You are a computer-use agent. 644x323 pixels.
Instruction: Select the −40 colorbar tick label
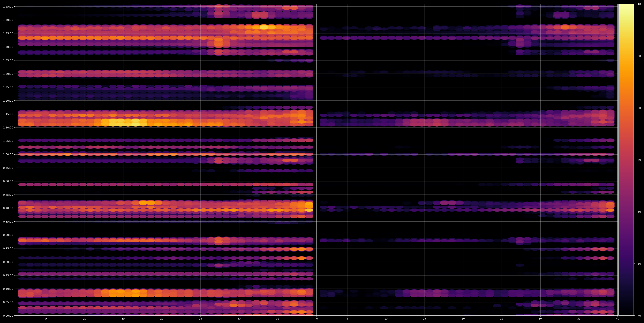(638, 160)
